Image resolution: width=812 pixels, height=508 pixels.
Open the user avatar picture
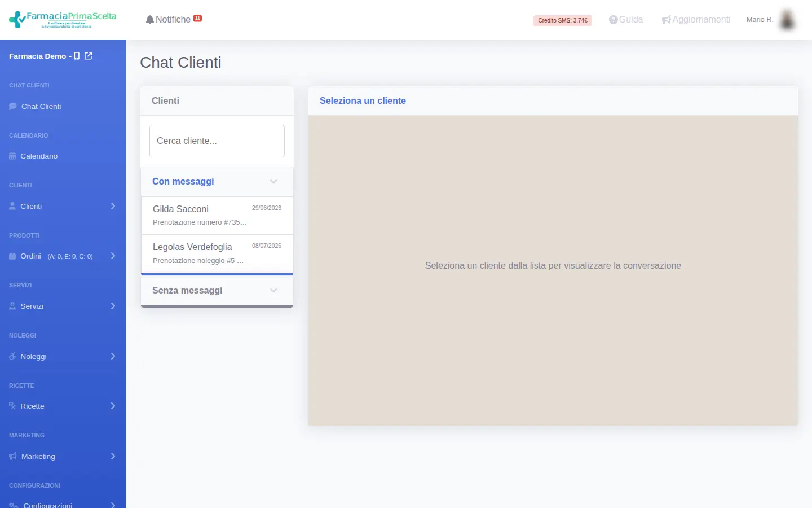coord(787,19)
